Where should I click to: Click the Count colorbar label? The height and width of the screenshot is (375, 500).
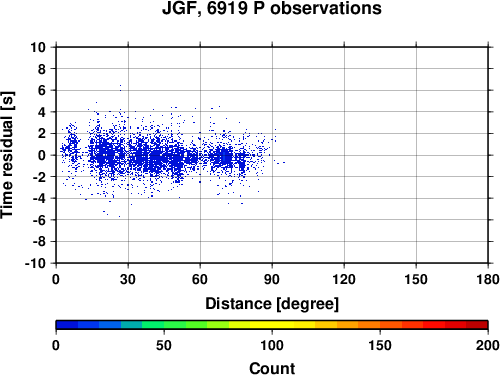[272, 368]
